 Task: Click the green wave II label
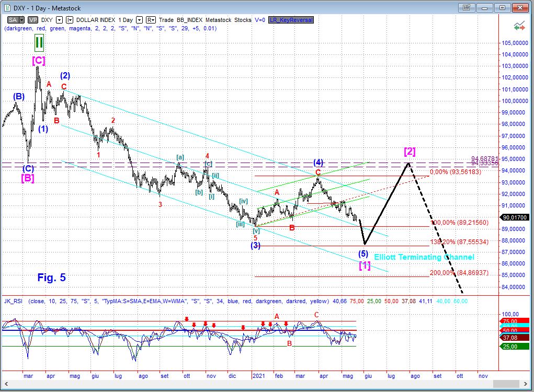pyautogui.click(x=39, y=41)
